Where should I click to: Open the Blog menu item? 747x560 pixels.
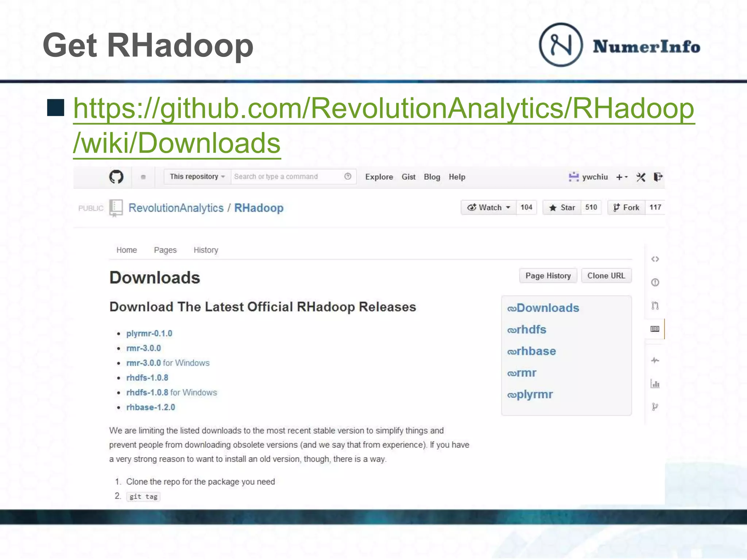tap(432, 177)
